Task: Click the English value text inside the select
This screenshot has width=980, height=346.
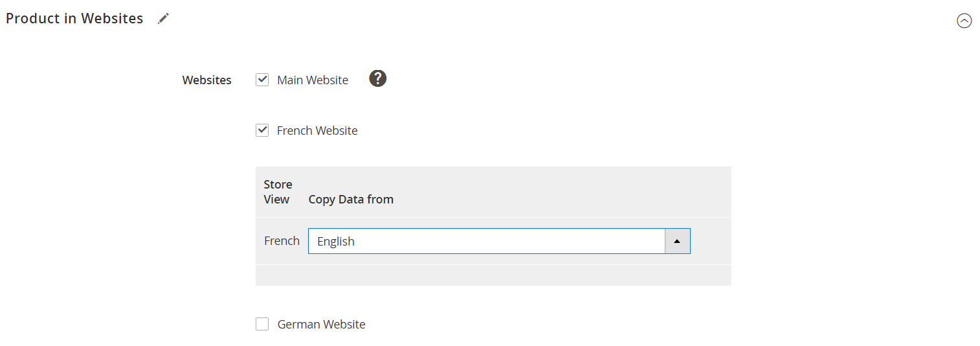Action: [x=336, y=241]
